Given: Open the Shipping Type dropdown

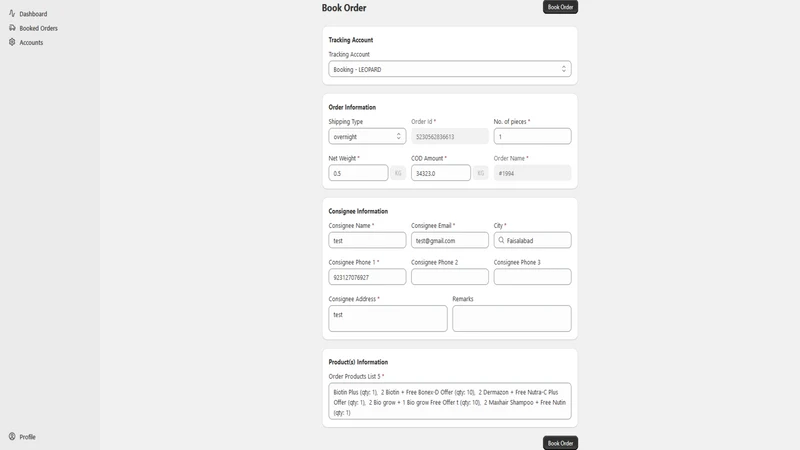Looking at the screenshot, I should click(x=367, y=136).
